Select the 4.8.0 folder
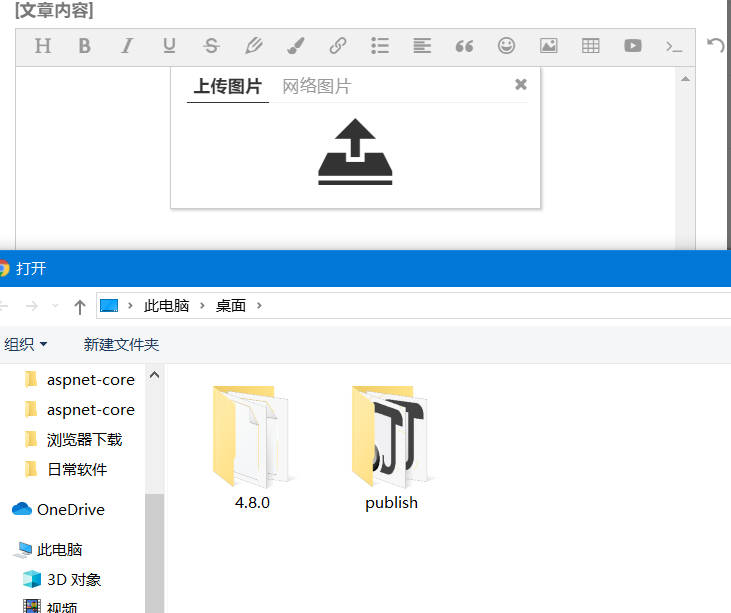Image resolution: width=731 pixels, height=613 pixels. 252,448
